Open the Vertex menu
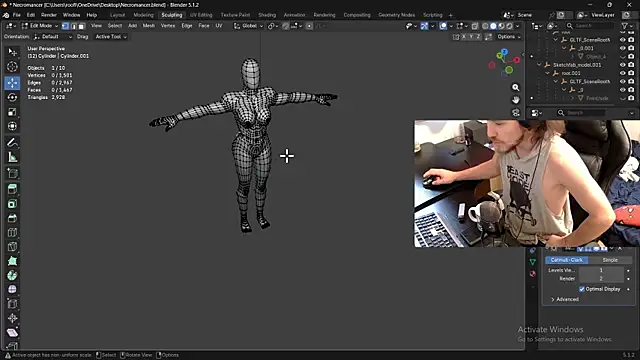This screenshot has width=640, height=360. tap(168, 26)
